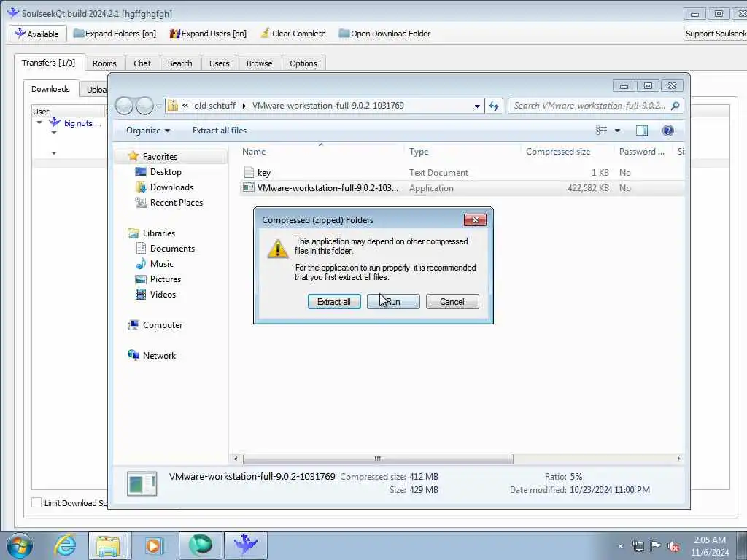Image resolution: width=747 pixels, height=560 pixels.
Task: Expand the breadcrumb arrow after old schtuff
Action: 244,106
